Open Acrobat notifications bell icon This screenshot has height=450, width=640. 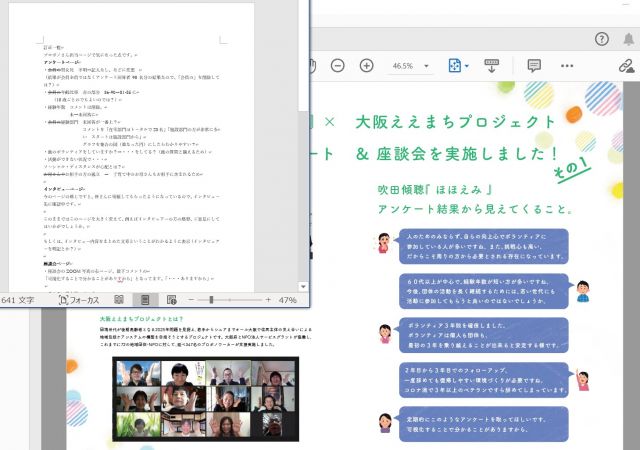(629, 39)
